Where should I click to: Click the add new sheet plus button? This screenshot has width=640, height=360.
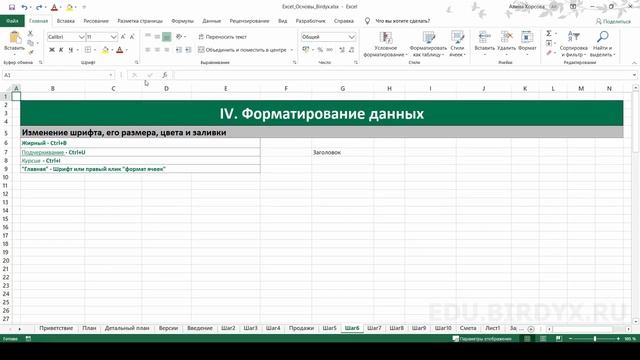point(531,329)
